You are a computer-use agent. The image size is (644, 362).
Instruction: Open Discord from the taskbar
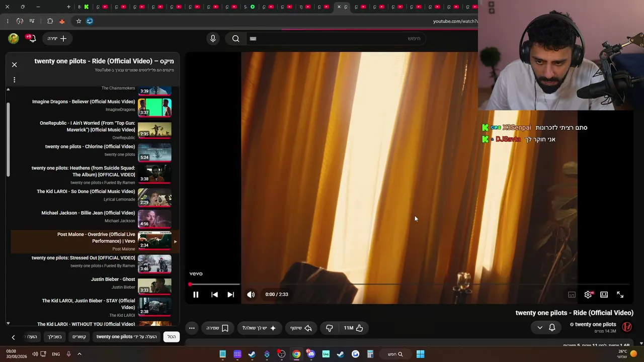coord(311,354)
